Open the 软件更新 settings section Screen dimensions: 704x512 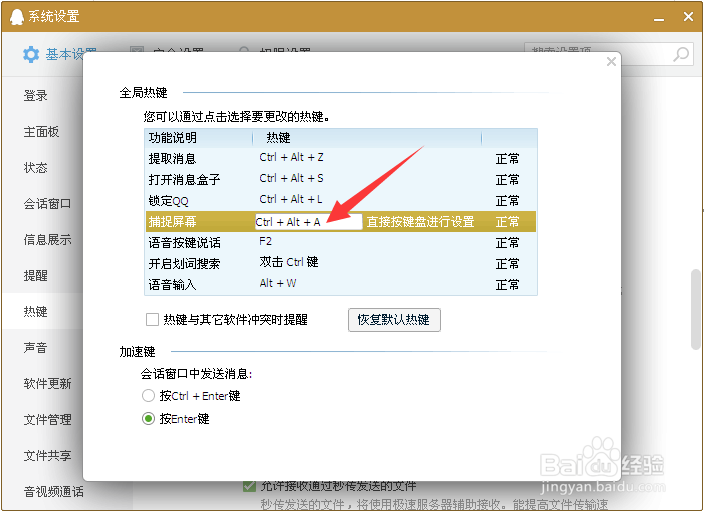click(47, 383)
